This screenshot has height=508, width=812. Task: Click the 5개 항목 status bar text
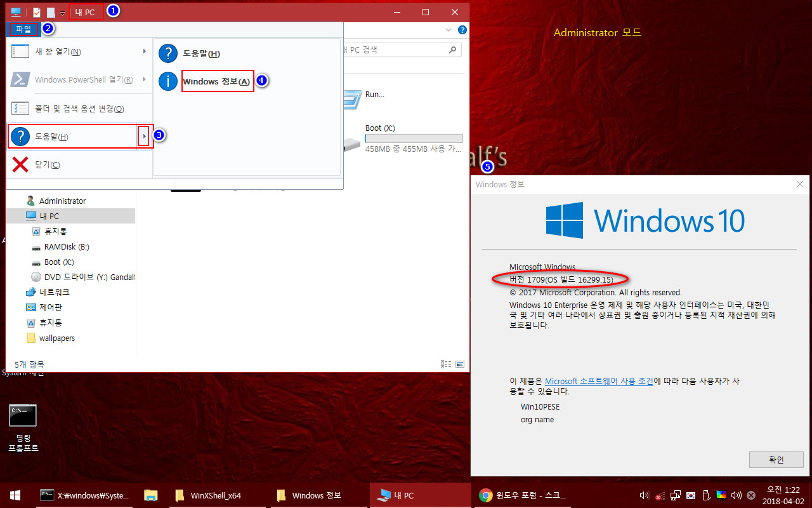pos(29,364)
